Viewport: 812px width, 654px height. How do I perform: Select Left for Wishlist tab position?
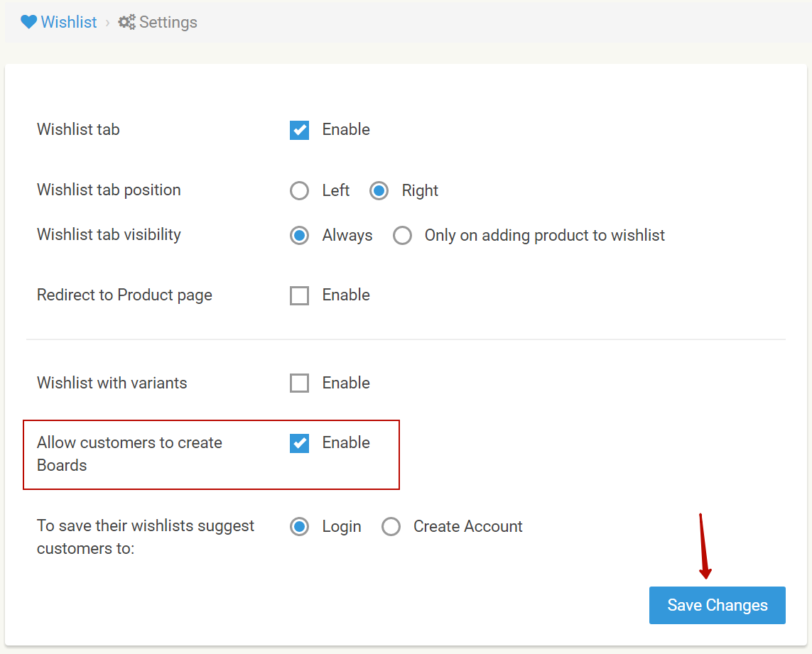click(x=299, y=190)
